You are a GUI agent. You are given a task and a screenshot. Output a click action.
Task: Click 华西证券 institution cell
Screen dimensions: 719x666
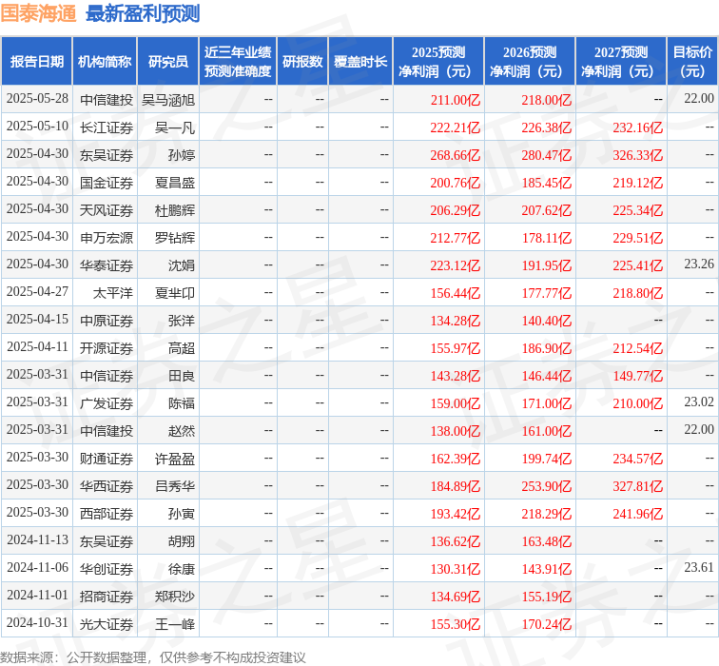(x=106, y=486)
